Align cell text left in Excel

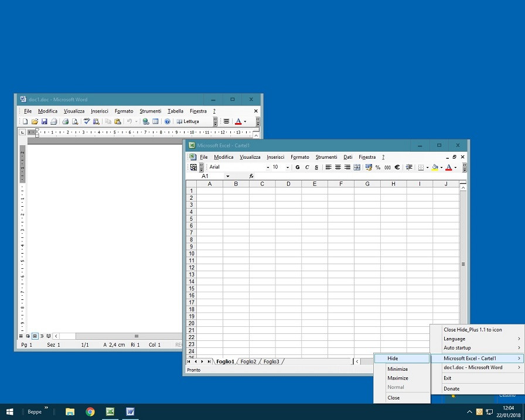(x=329, y=168)
